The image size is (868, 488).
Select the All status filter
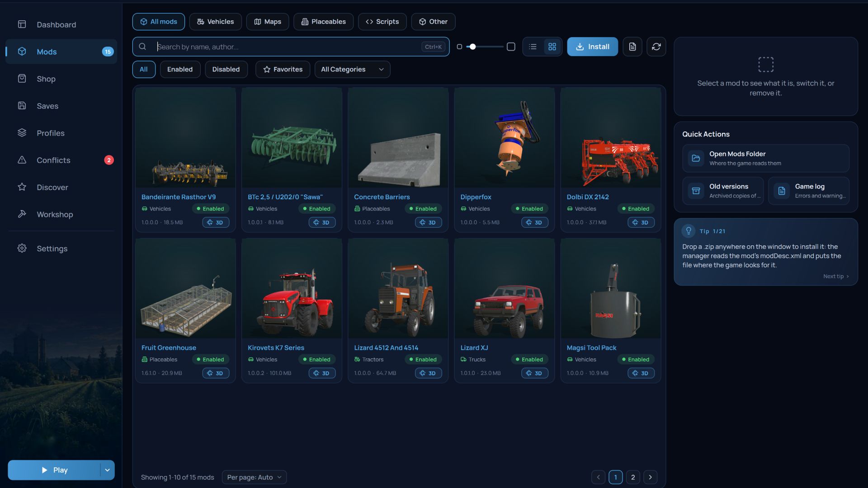tap(144, 69)
